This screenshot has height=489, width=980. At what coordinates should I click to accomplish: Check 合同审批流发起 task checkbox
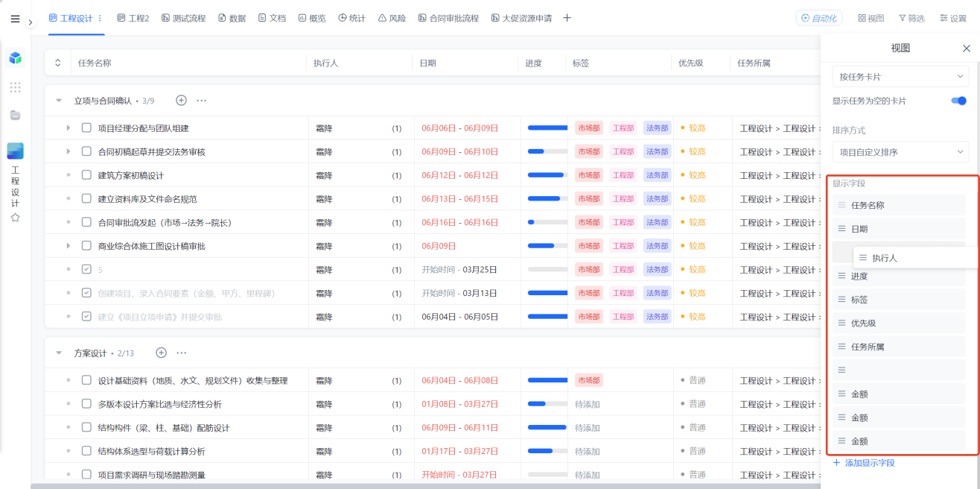coord(86,222)
